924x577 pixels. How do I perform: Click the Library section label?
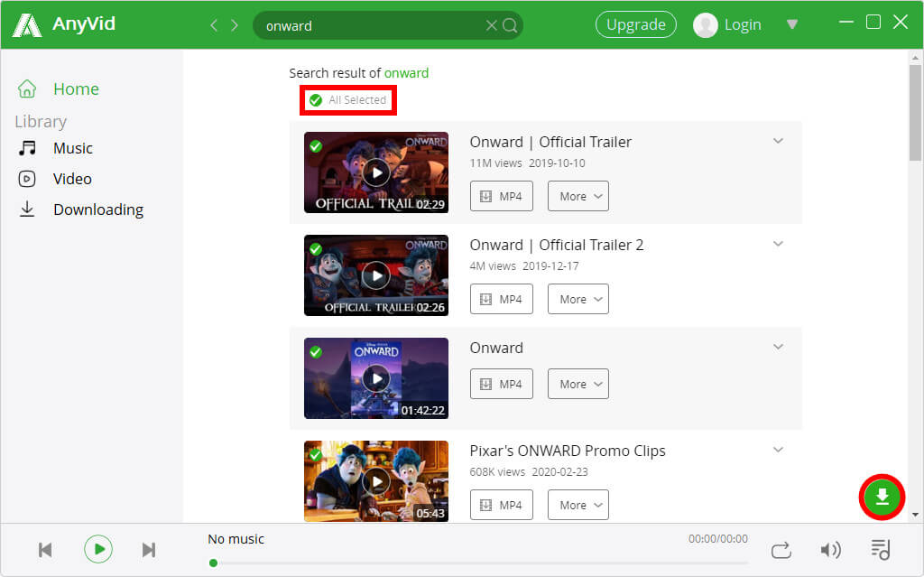click(x=41, y=122)
